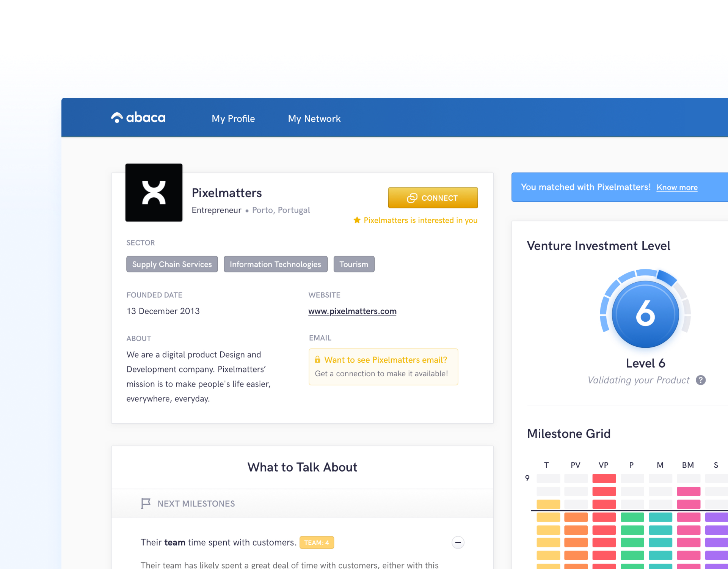Click the abaca logo icon
Viewport: 728px width, 569px height.
[x=117, y=118]
